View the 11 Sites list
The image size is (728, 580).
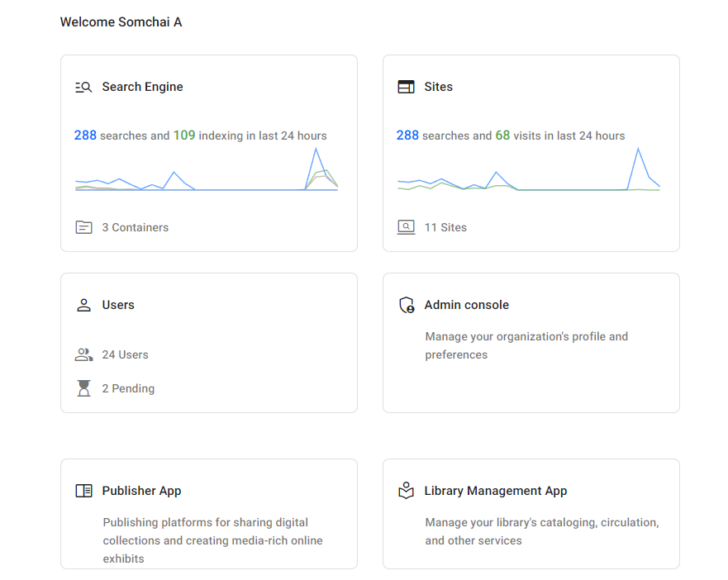click(445, 227)
